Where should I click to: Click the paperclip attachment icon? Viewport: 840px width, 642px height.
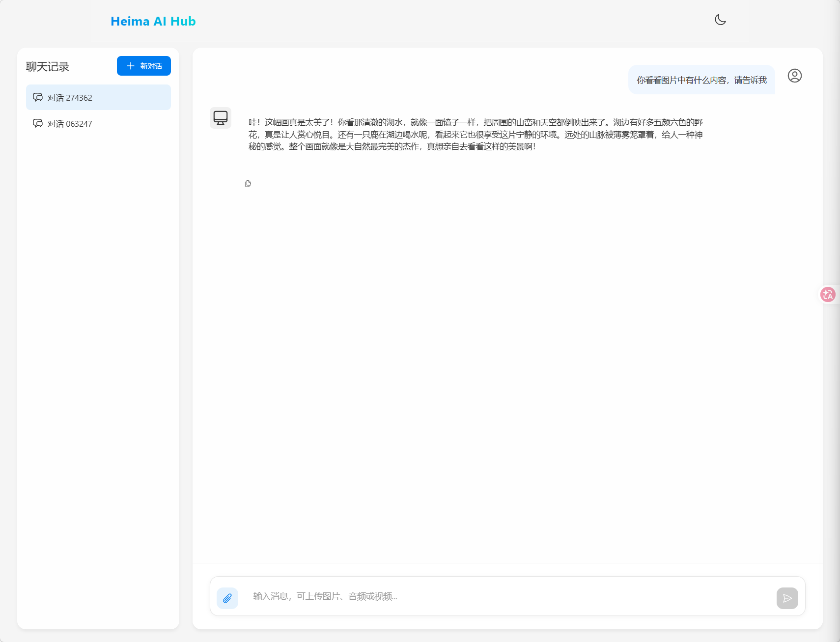click(227, 598)
